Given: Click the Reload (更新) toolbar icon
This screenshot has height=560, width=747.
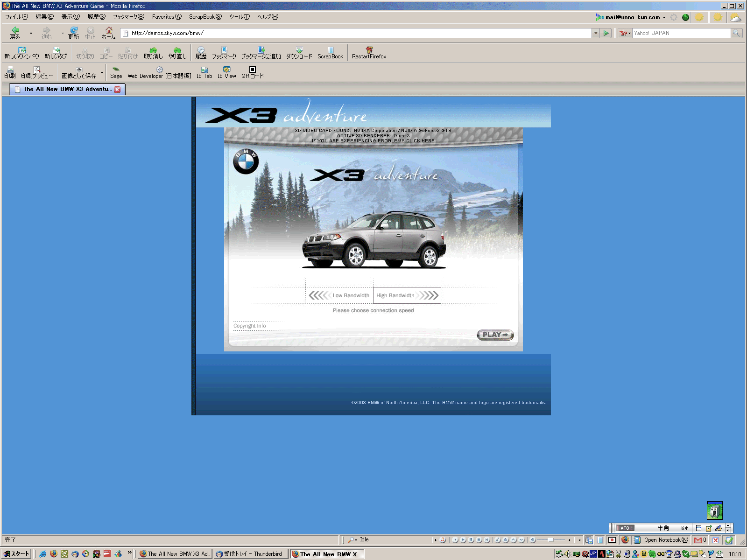Looking at the screenshot, I should click(x=74, y=33).
